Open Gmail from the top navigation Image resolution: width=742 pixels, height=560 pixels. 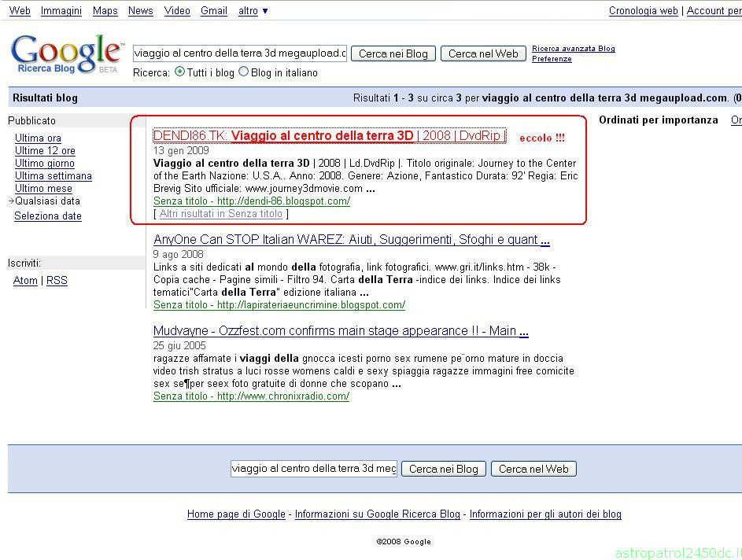point(214,10)
